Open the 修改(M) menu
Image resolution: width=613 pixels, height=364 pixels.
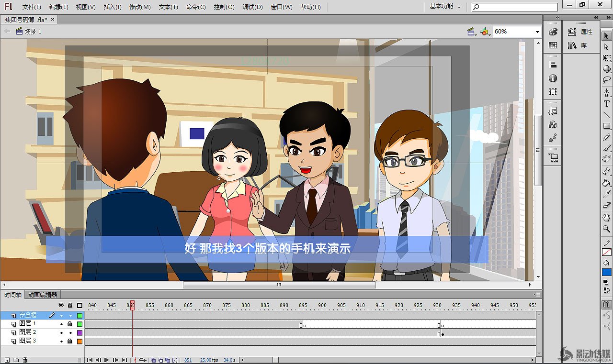(x=140, y=7)
